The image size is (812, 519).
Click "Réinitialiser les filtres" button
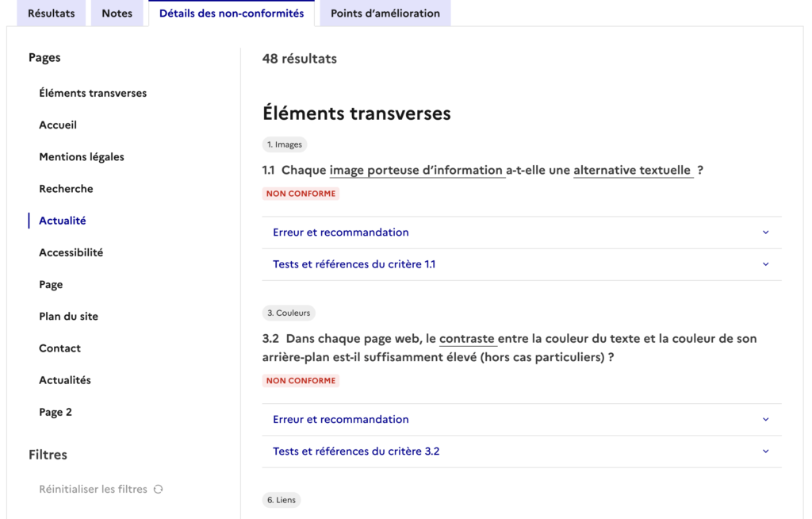pyautogui.click(x=93, y=490)
